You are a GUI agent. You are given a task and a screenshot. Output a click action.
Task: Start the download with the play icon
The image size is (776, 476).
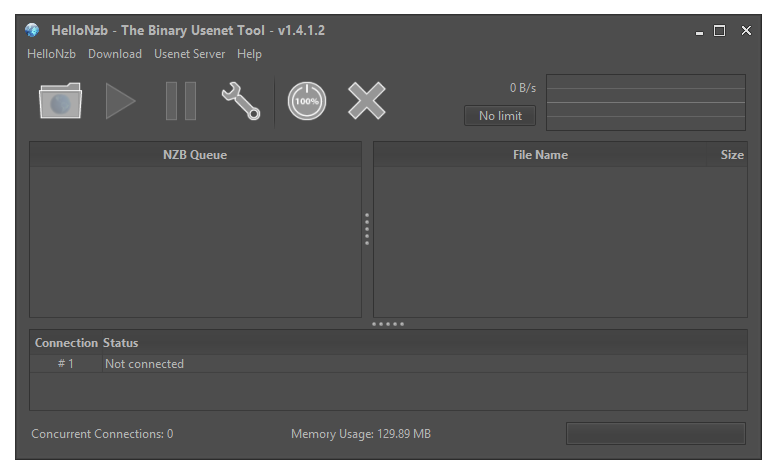coord(120,101)
